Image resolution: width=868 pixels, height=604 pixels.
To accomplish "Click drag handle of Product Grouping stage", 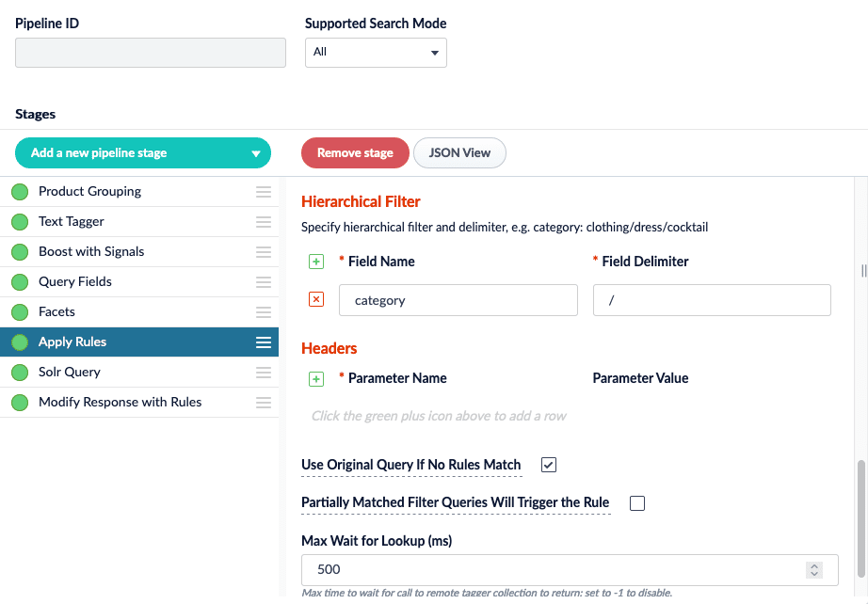I will pos(264,192).
